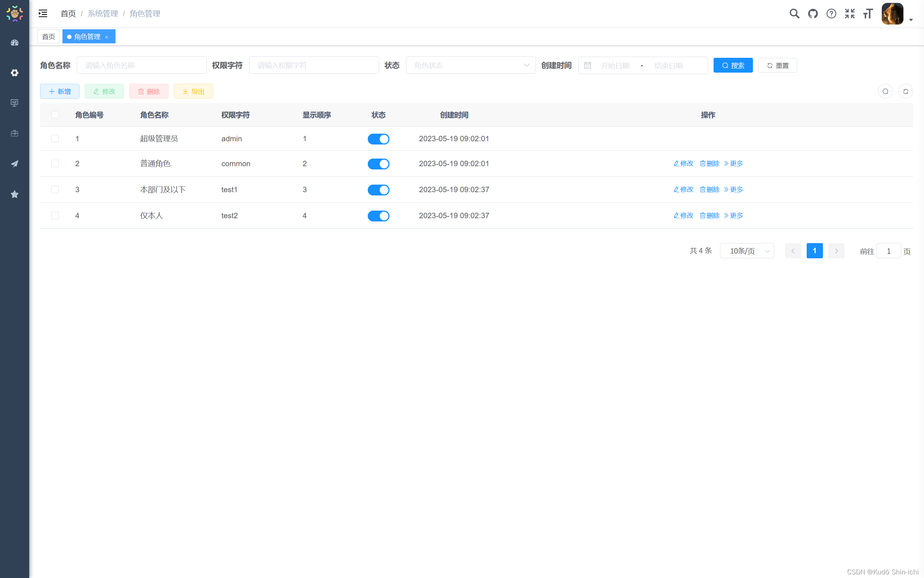Viewport: 924px width, 578px height.
Task: Open the font size setting icon
Action: click(x=868, y=14)
